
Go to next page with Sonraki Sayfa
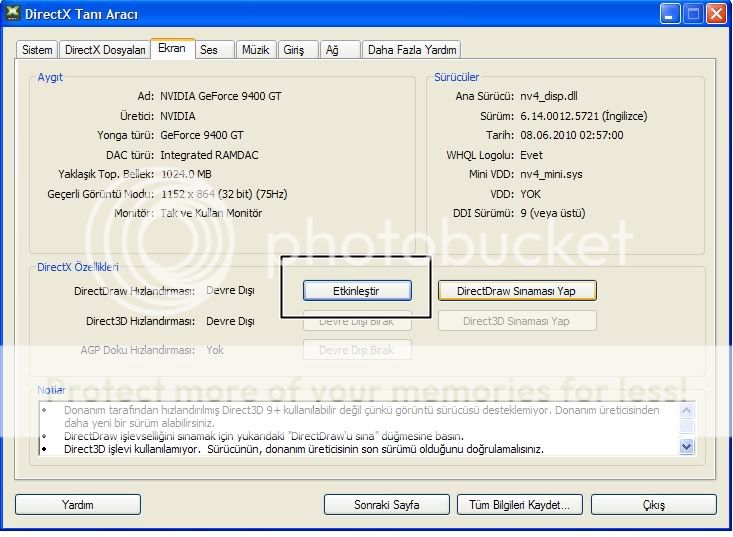click(386, 505)
